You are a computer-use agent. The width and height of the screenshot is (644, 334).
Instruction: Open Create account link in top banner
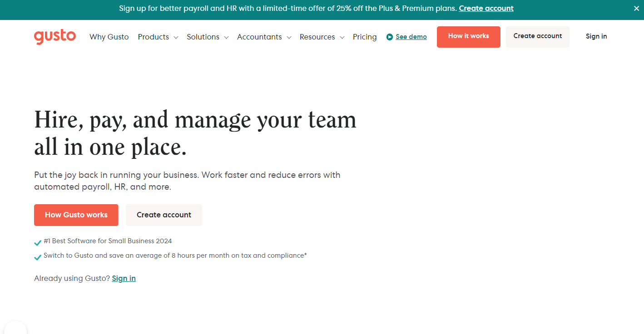click(486, 9)
